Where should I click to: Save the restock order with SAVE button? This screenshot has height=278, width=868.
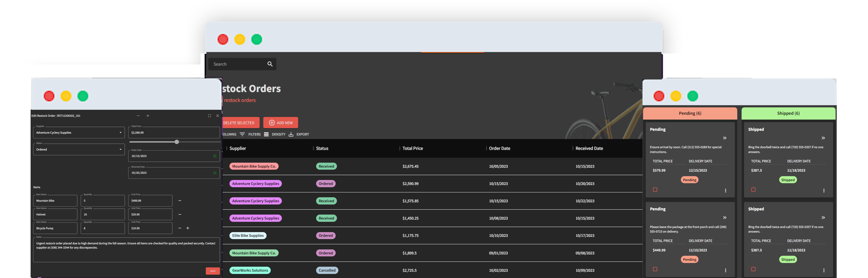pos(213,271)
